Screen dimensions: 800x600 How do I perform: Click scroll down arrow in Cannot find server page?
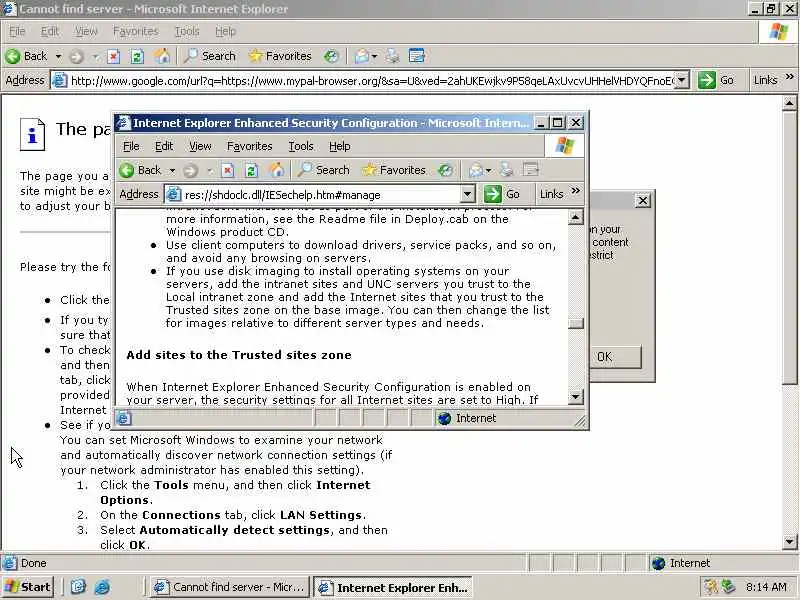789,542
